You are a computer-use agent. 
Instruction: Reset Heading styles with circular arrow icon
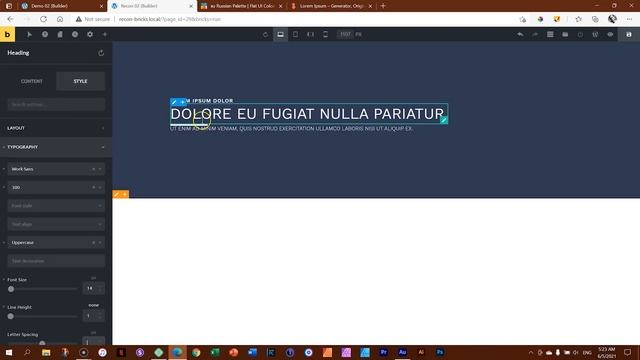point(101,53)
